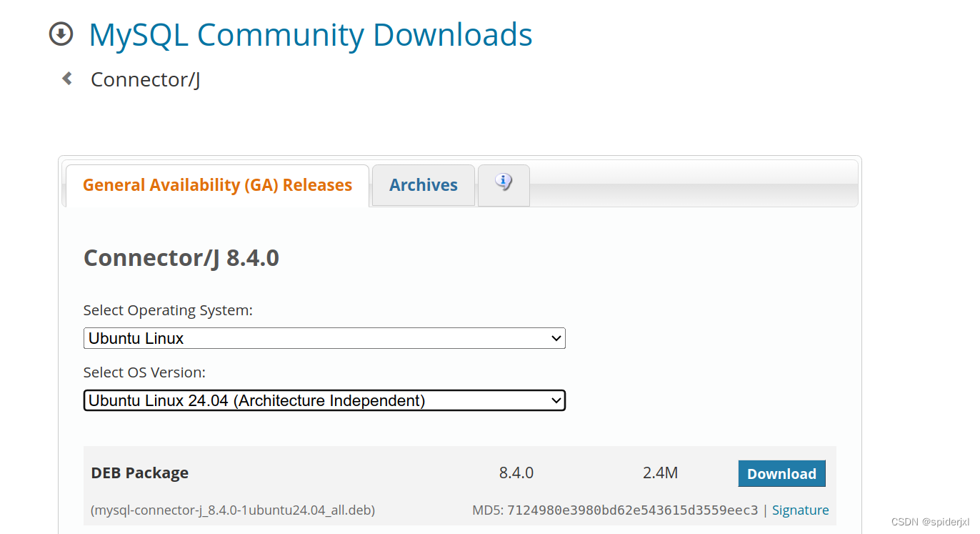Click the 8.4.0 version number text
This screenshot has width=980, height=534.
[516, 473]
